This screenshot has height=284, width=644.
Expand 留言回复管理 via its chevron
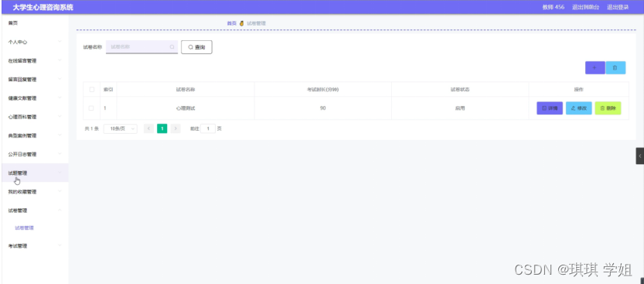(60, 79)
